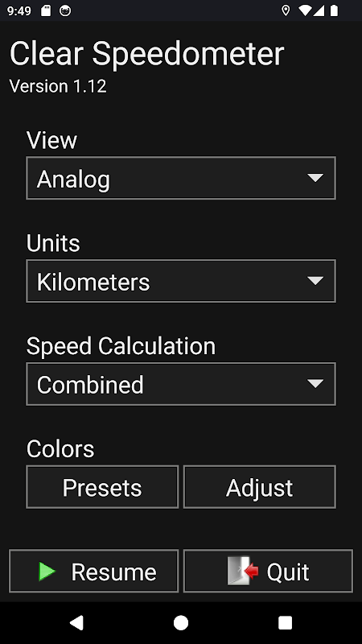Tap the Quit button text
This screenshot has width=362, height=644.
pyautogui.click(x=288, y=572)
